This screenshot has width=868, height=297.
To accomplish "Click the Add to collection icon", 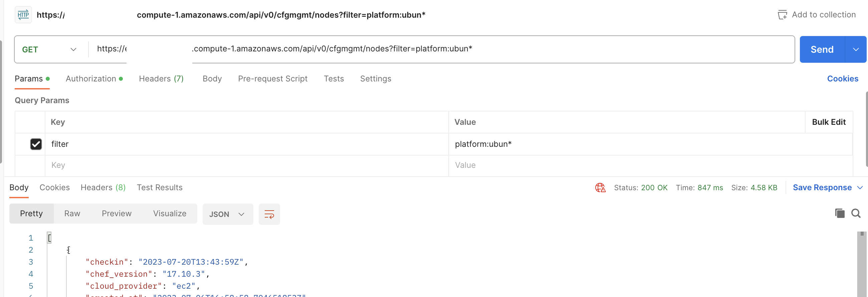I will [x=782, y=15].
